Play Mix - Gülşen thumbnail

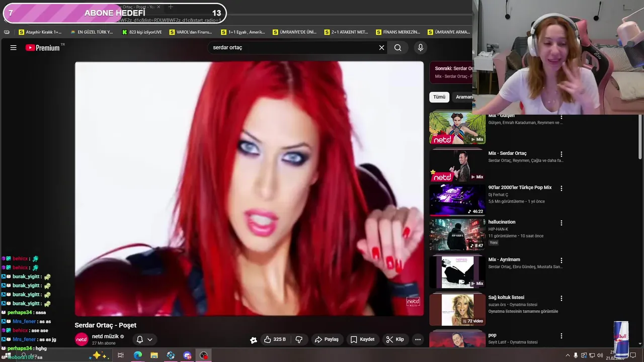[x=457, y=128]
